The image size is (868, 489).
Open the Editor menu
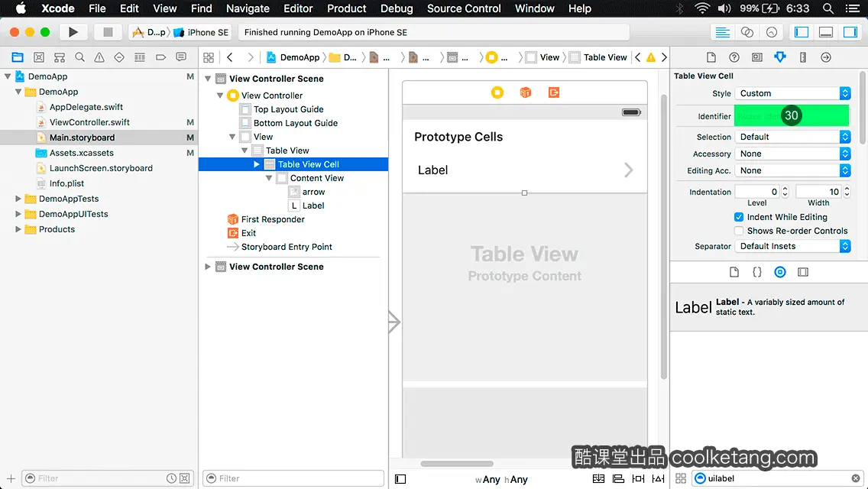tap(298, 8)
